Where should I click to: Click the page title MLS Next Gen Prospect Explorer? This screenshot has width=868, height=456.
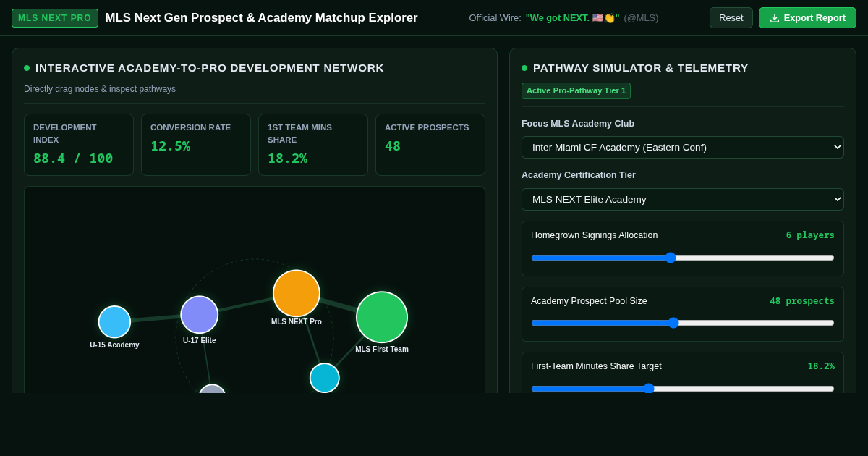[x=262, y=18]
